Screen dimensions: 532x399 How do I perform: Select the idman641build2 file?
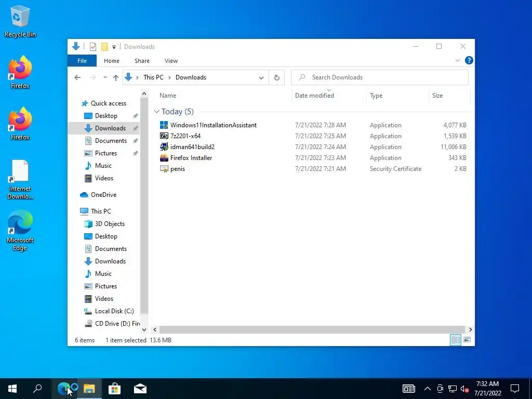click(x=313, y=147)
